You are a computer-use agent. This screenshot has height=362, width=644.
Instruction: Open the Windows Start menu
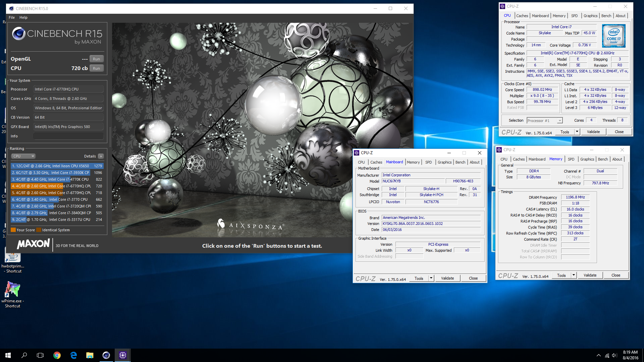tap(8, 355)
